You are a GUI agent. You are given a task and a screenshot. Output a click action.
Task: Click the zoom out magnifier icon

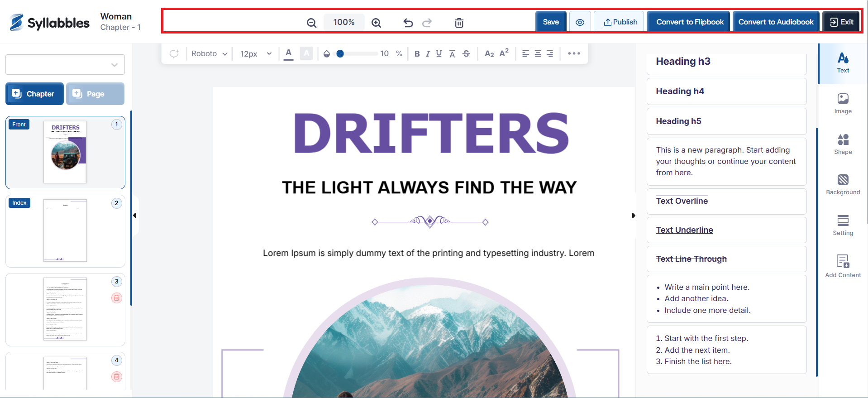click(x=311, y=23)
